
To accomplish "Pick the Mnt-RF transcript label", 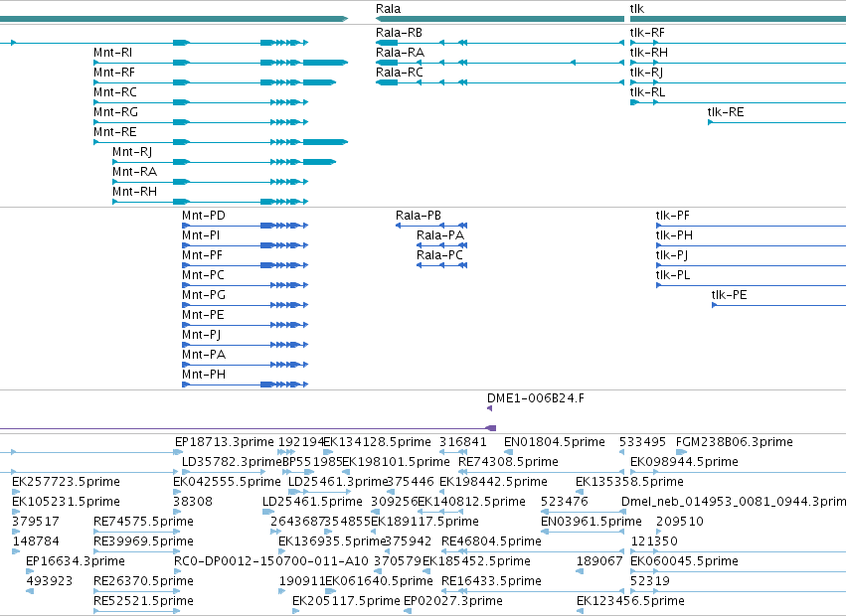I will (x=114, y=73).
